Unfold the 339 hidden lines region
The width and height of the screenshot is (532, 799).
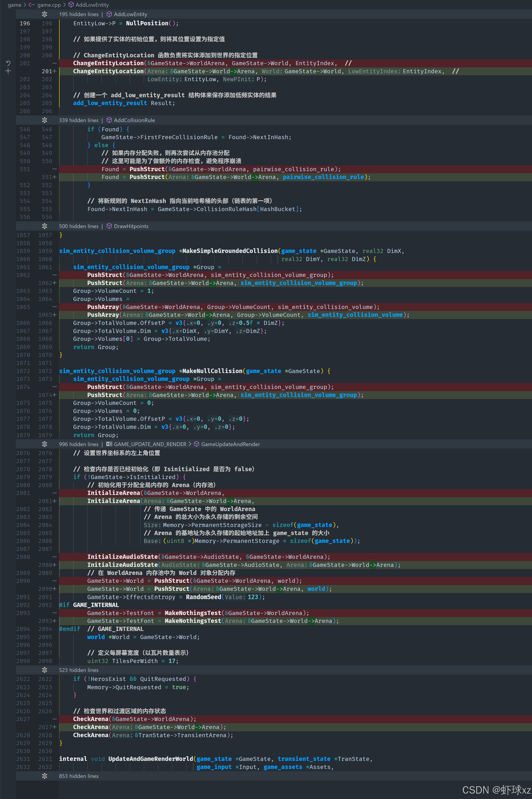coord(45,120)
